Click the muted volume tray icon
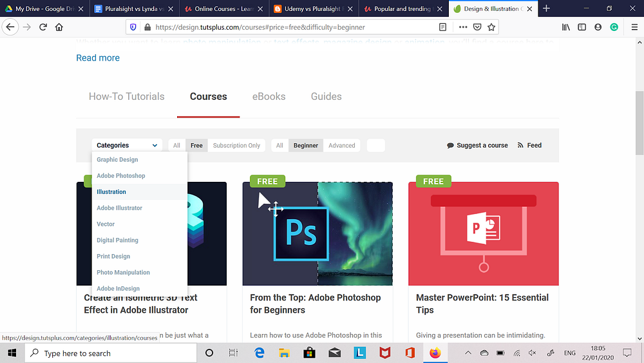 pos(533,353)
